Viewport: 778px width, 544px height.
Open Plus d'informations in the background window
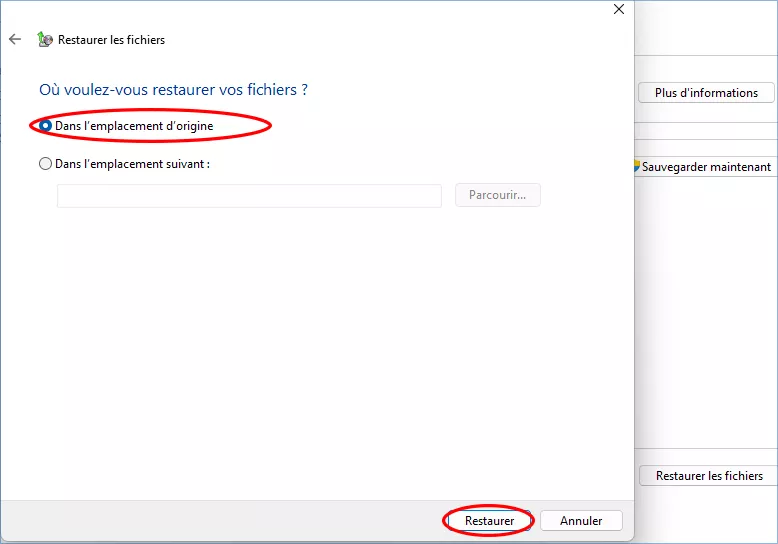(706, 93)
